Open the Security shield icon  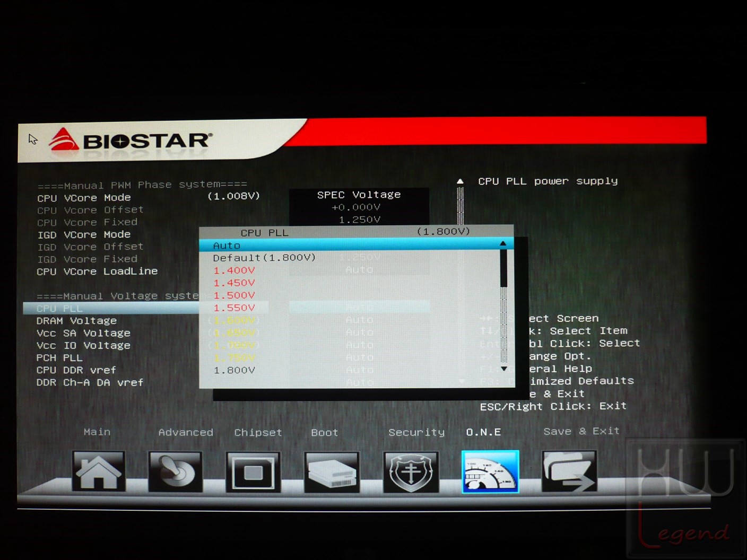click(x=411, y=472)
